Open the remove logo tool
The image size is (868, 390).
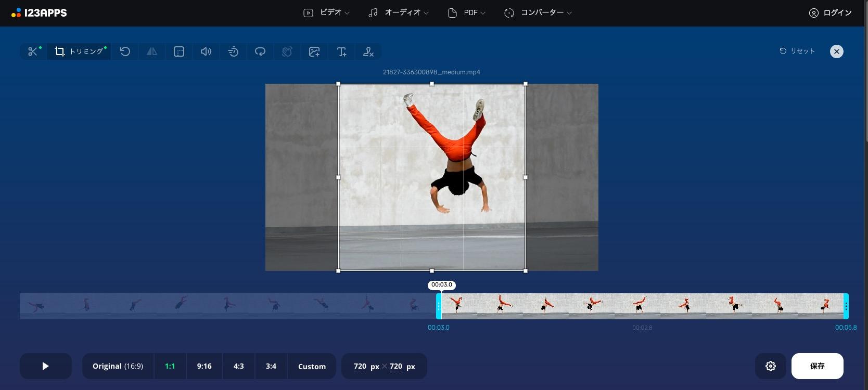[368, 51]
